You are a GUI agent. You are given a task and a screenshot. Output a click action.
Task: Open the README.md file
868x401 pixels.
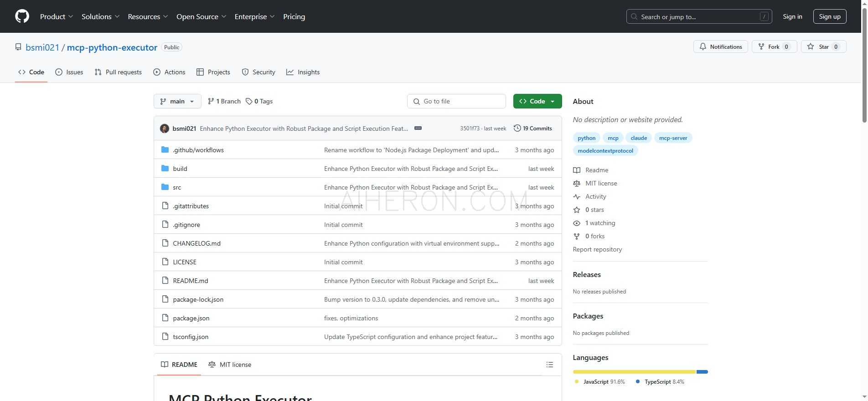click(x=191, y=281)
